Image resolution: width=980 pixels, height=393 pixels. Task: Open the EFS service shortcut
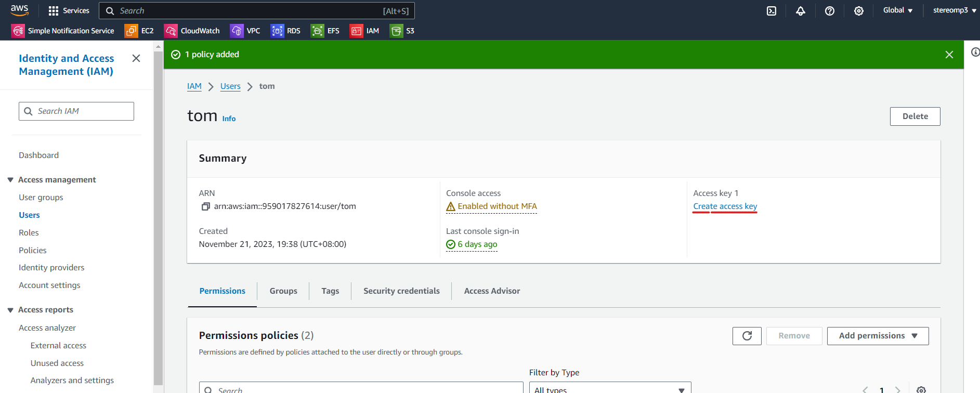pyautogui.click(x=325, y=31)
